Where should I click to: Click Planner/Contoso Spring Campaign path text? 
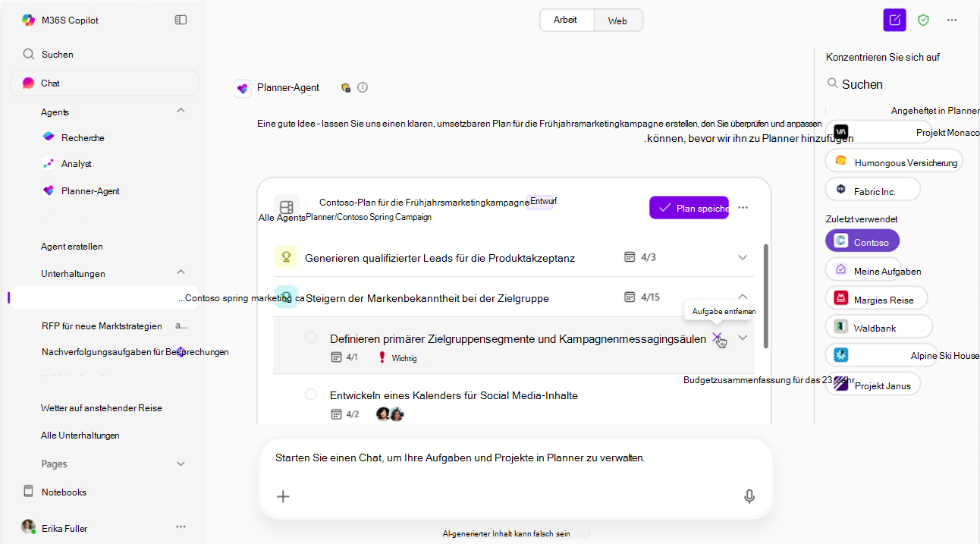369,217
